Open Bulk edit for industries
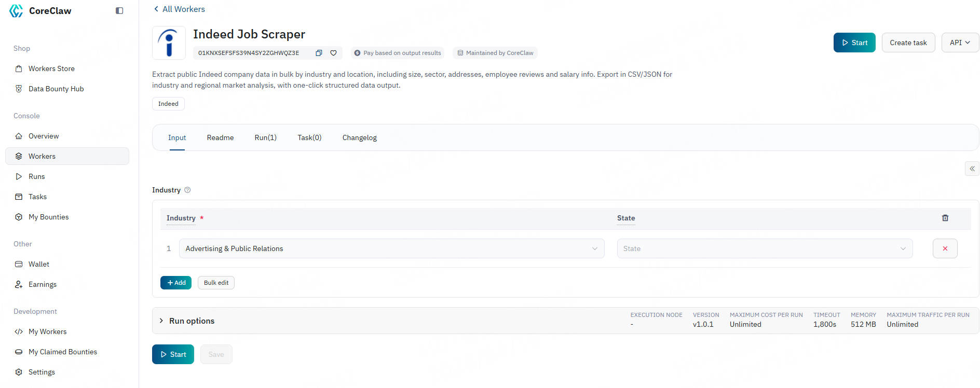This screenshot has height=388, width=980. (x=216, y=283)
